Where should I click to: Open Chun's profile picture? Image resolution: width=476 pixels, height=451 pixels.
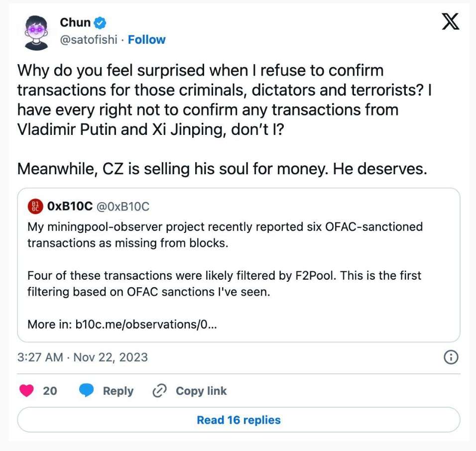(36, 32)
